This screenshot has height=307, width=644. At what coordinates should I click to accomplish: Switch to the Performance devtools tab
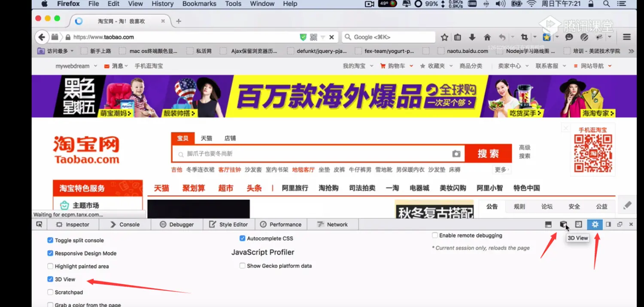coord(281,225)
